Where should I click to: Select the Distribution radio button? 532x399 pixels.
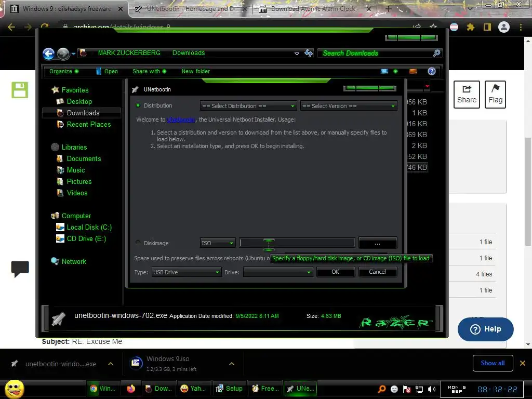tap(138, 105)
